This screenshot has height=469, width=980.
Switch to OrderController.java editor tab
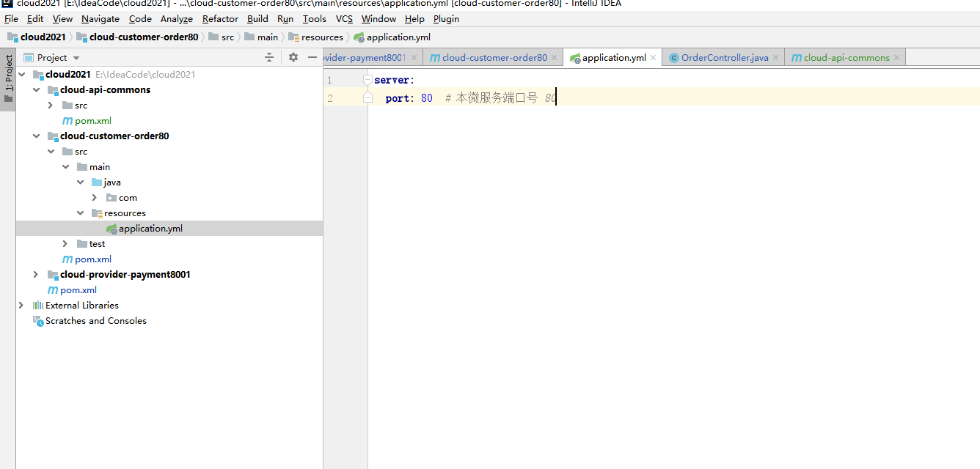[725, 57]
